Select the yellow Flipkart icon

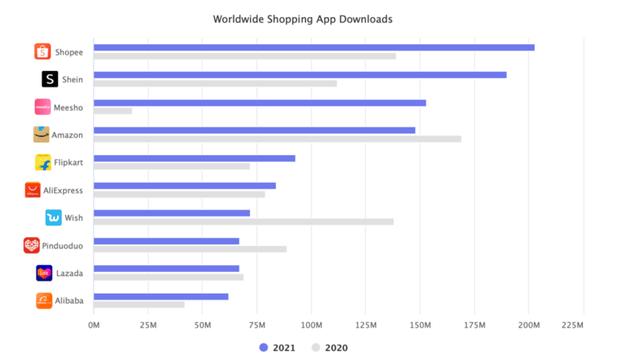[43, 162]
